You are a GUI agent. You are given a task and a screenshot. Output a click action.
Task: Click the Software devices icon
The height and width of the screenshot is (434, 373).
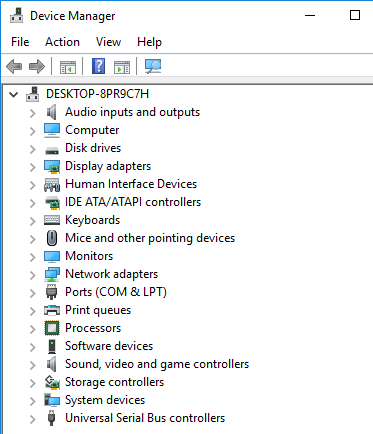[x=52, y=346]
